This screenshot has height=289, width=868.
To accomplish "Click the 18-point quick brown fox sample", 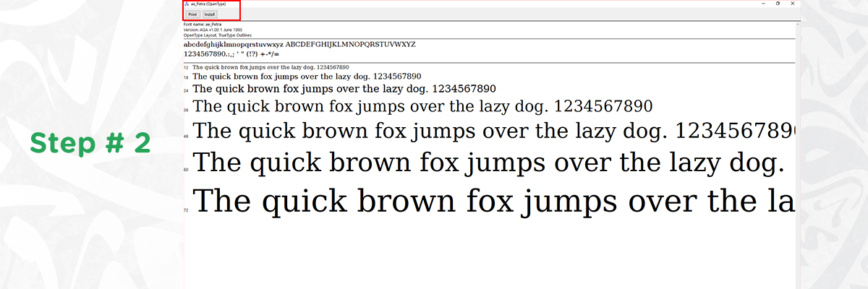I will (x=307, y=77).
